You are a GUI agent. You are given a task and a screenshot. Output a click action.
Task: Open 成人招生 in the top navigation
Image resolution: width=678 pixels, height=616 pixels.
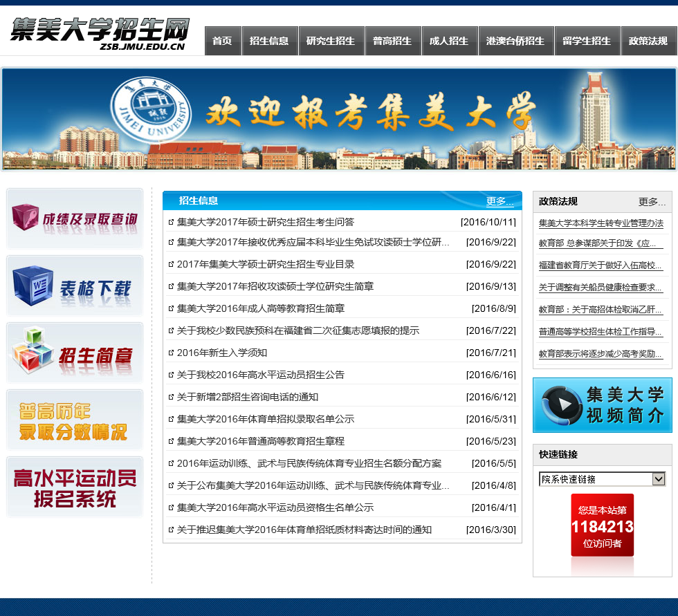(x=450, y=41)
